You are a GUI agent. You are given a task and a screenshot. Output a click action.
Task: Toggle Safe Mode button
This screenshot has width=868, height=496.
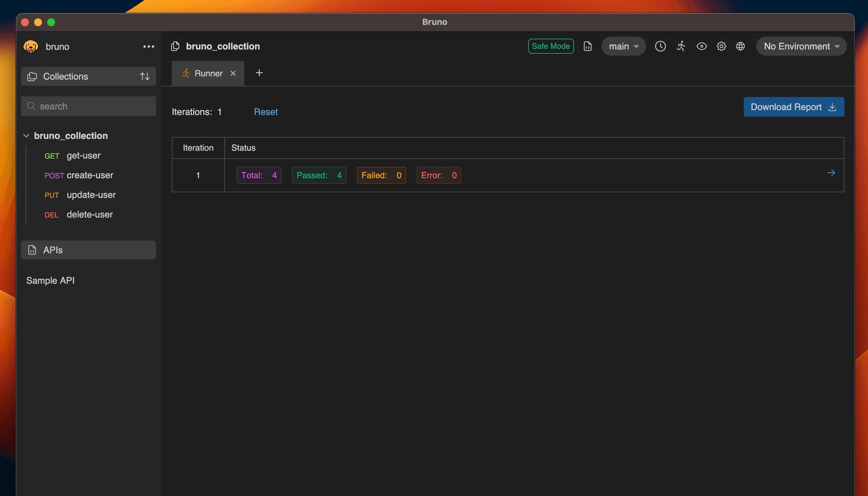click(550, 46)
